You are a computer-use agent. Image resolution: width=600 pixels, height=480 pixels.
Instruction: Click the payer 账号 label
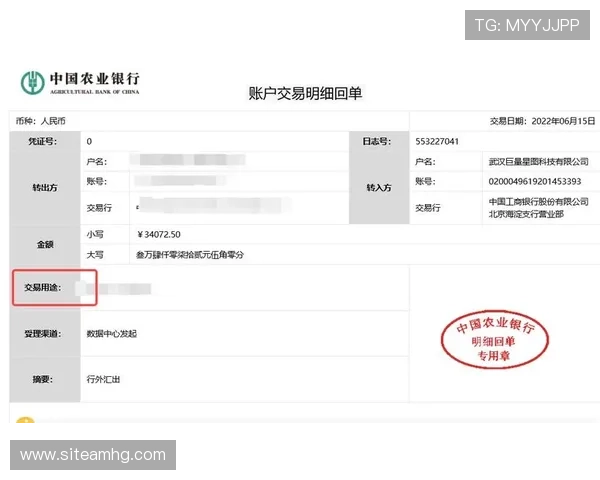[97, 181]
